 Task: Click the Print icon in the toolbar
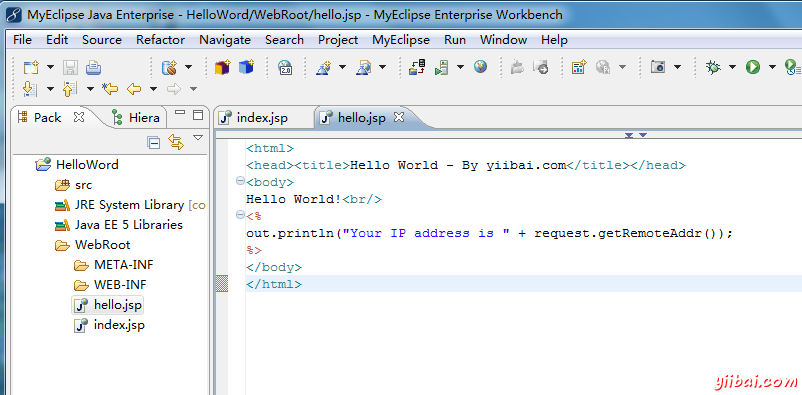93,67
